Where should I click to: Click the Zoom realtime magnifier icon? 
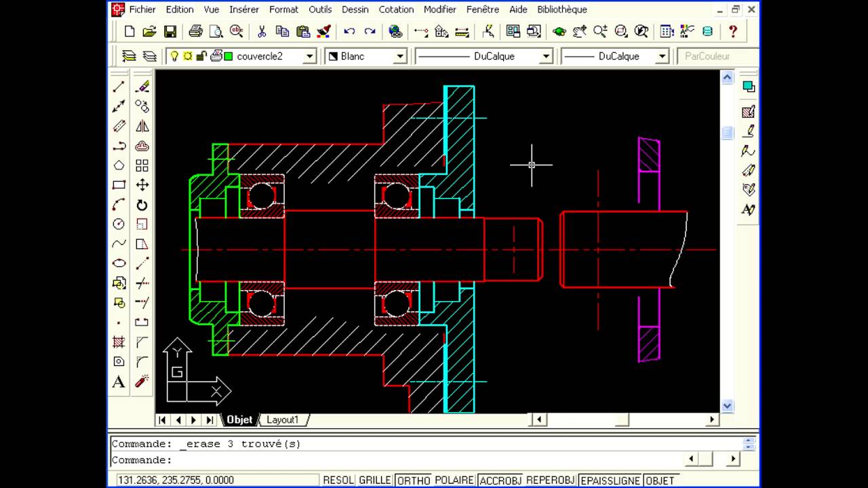(600, 31)
